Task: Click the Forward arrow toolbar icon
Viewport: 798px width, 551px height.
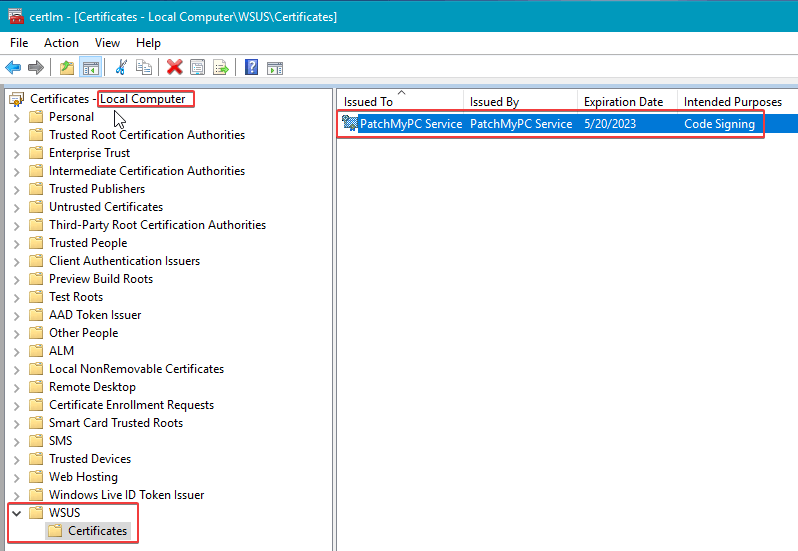Action: (x=36, y=67)
